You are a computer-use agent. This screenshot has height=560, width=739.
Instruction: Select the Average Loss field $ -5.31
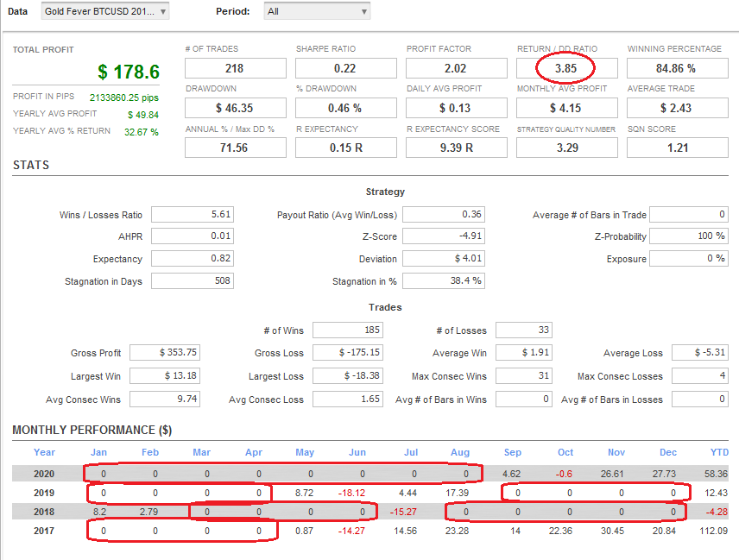pyautogui.click(x=700, y=352)
